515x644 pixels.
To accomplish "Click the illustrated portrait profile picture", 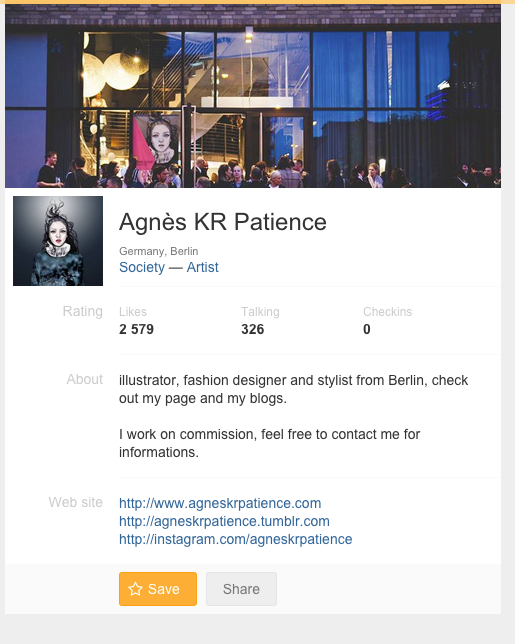I will [x=58, y=241].
